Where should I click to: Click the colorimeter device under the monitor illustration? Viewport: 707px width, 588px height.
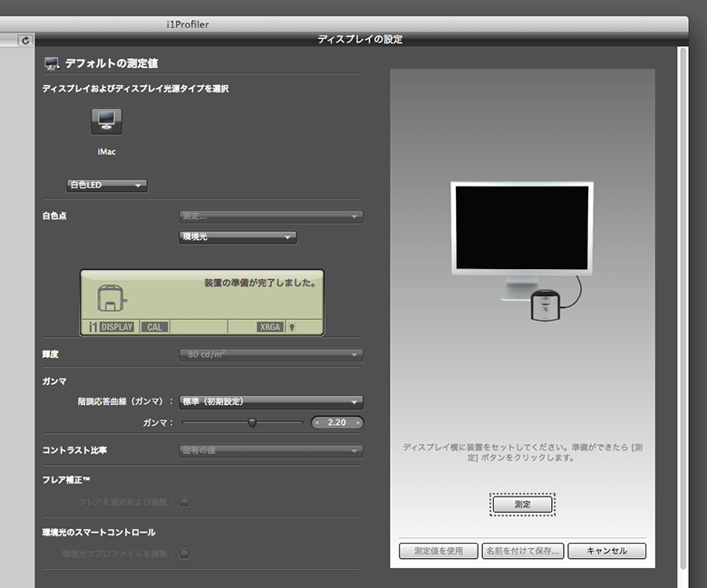546,305
